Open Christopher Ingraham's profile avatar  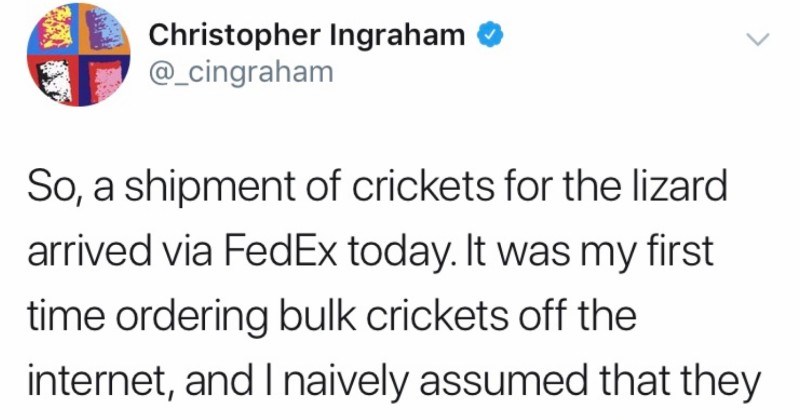(x=79, y=55)
